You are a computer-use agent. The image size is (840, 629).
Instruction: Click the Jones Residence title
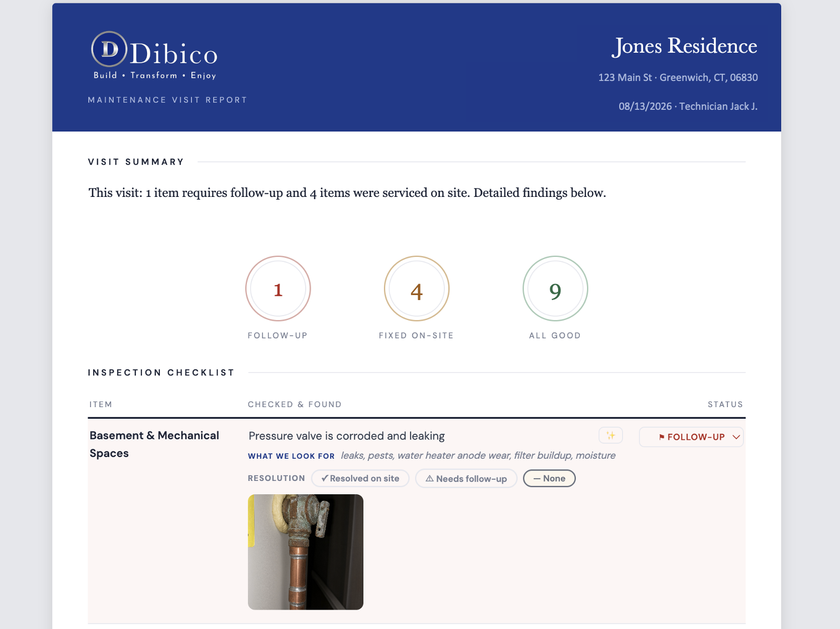point(685,46)
